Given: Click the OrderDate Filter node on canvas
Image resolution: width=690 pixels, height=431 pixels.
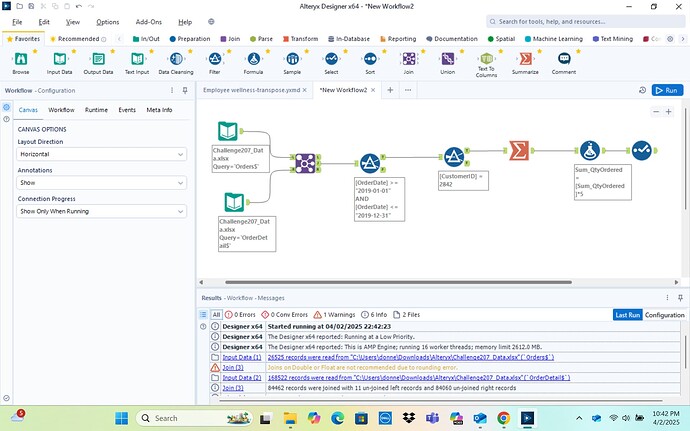Looking at the screenshot, I should [x=370, y=163].
